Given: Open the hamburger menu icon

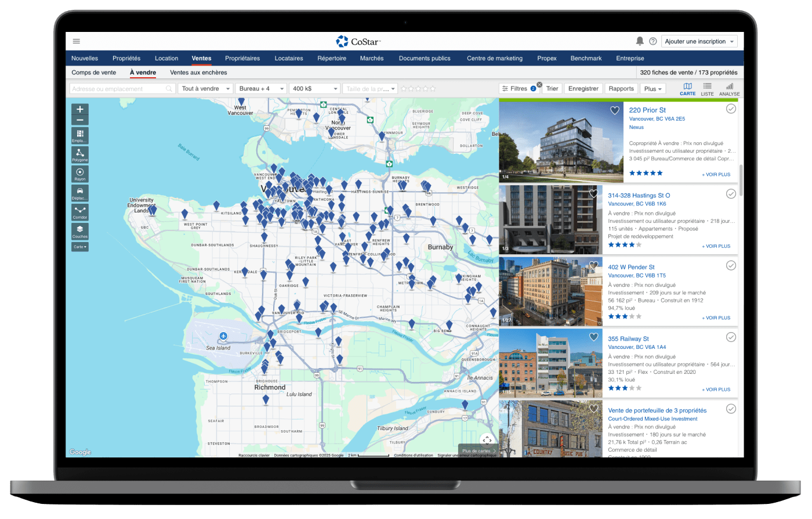Looking at the screenshot, I should click(77, 41).
